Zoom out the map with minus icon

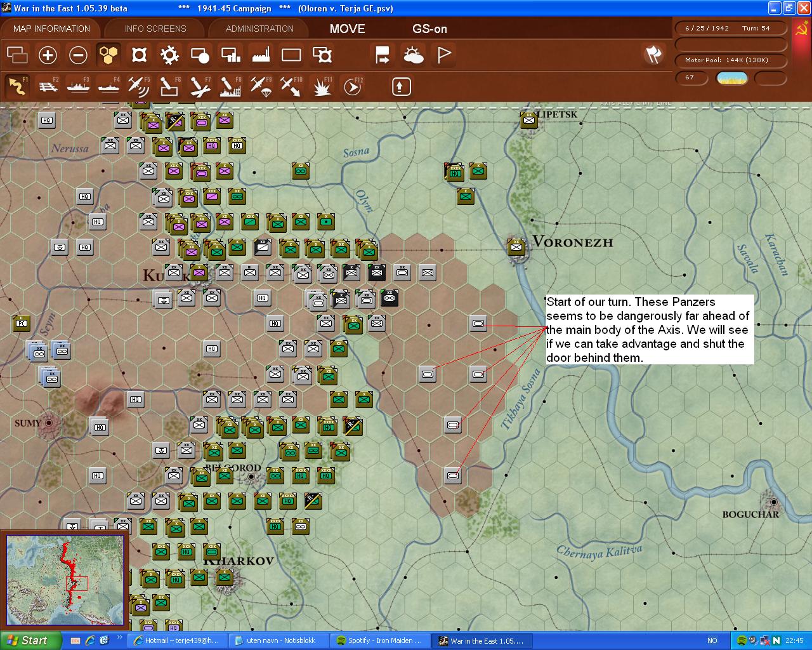pyautogui.click(x=78, y=55)
